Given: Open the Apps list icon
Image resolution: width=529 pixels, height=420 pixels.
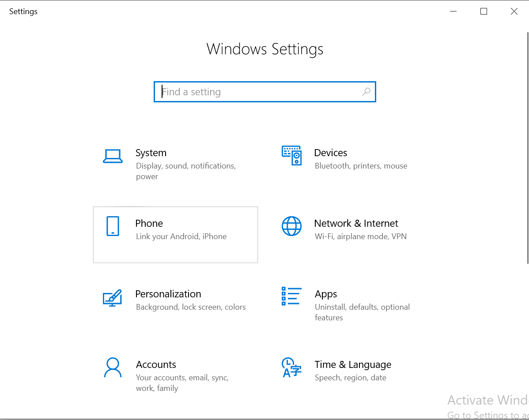Looking at the screenshot, I should click(291, 296).
